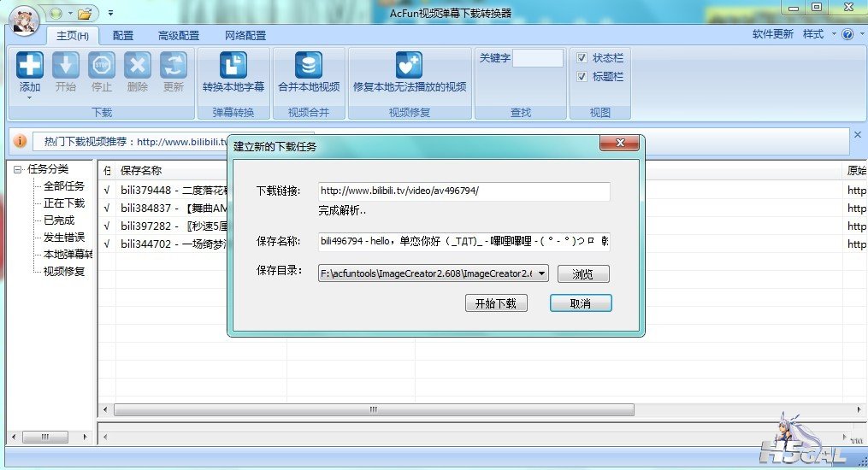Click the 浏览 browse button
The image size is (868, 470).
point(583,273)
